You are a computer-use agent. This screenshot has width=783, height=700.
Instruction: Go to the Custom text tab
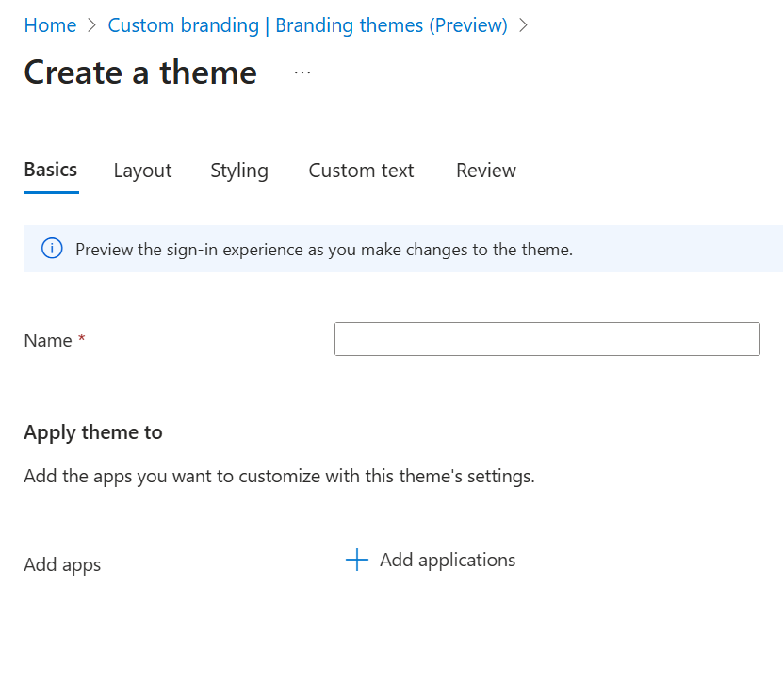click(x=361, y=171)
